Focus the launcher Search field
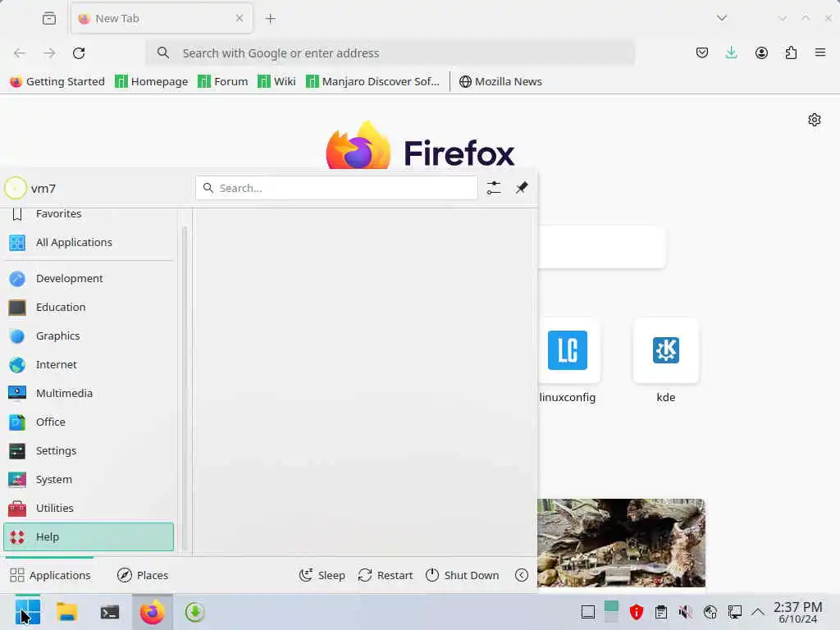 pyautogui.click(x=336, y=188)
